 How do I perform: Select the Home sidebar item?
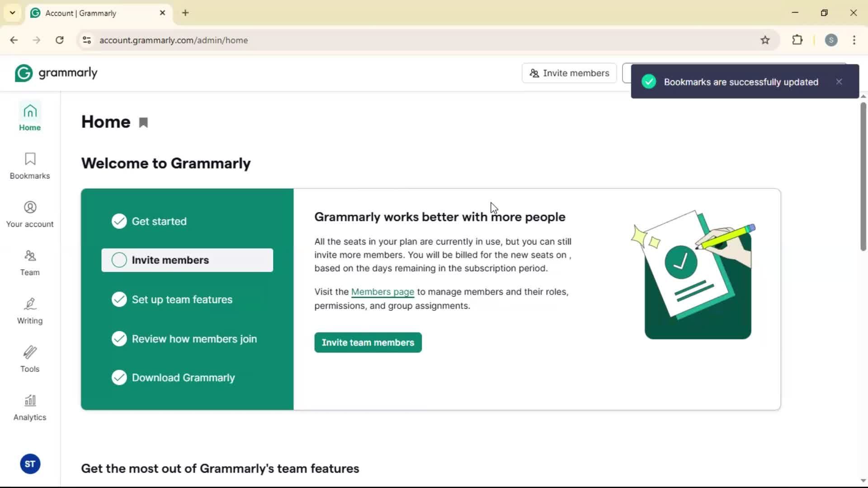(x=30, y=117)
